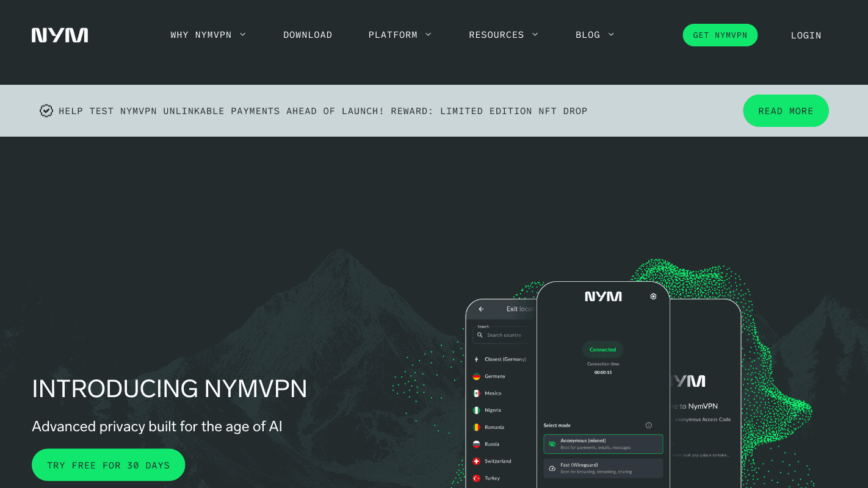Click the speedometer icon for Fast mode
The width and height of the screenshot is (868, 488).
[552, 468]
